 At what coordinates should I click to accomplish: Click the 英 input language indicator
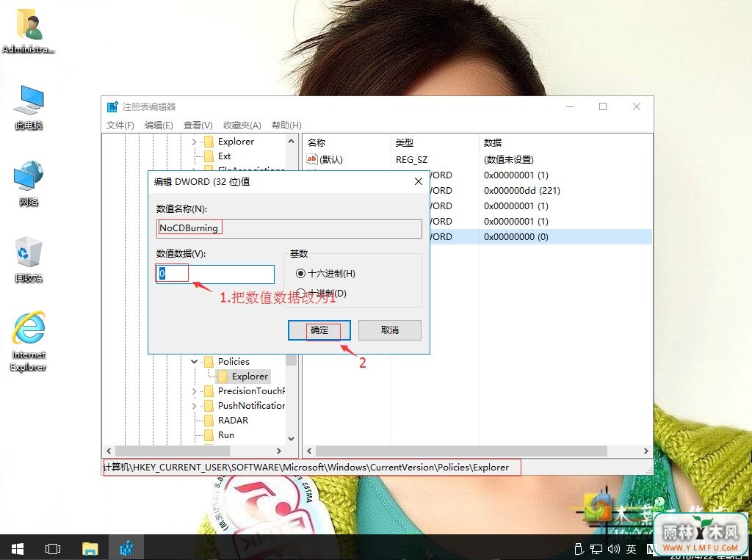[x=631, y=549]
